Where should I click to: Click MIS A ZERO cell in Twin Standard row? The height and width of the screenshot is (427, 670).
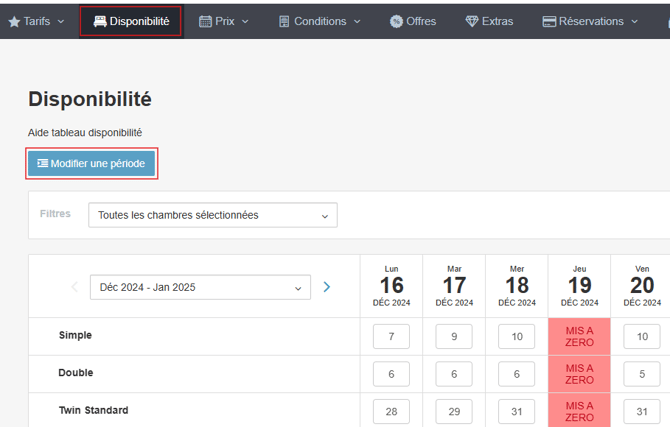(x=579, y=411)
